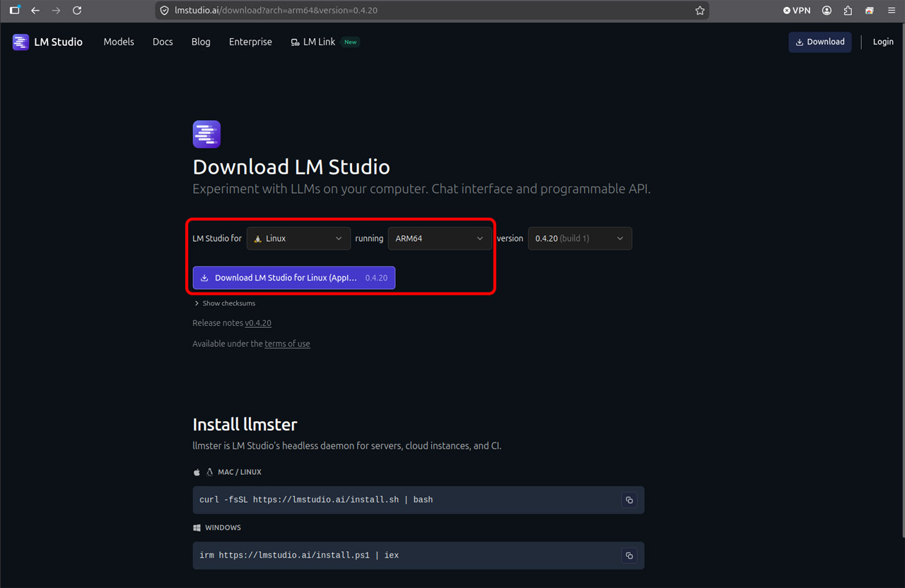Click the colorful wallet icon in toolbar
Image resolution: width=905 pixels, height=588 pixels.
coord(870,11)
